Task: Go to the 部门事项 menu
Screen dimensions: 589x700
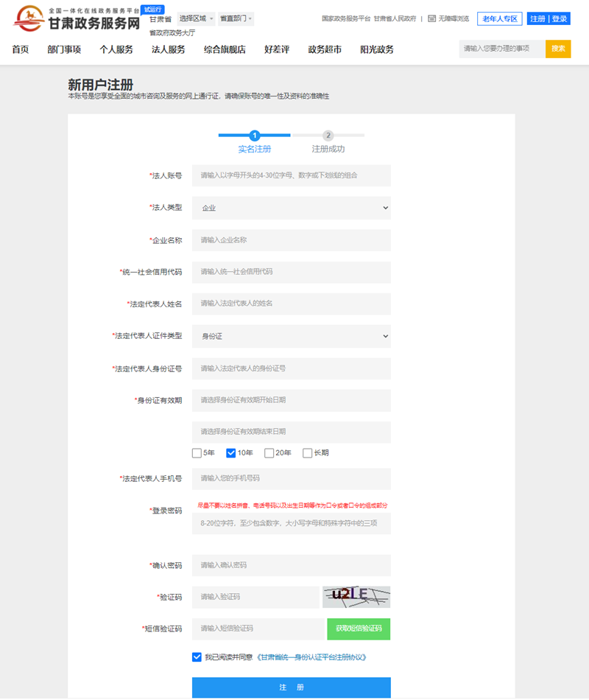Action: coord(64,49)
